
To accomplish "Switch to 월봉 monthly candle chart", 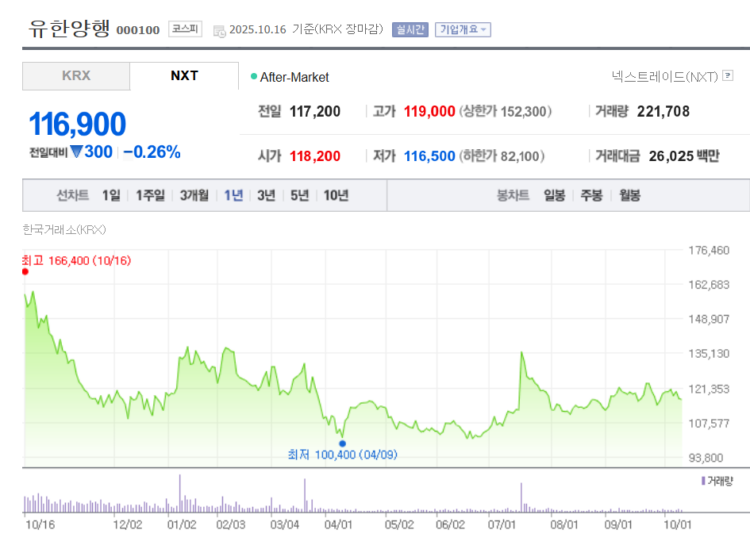I will 629,195.
